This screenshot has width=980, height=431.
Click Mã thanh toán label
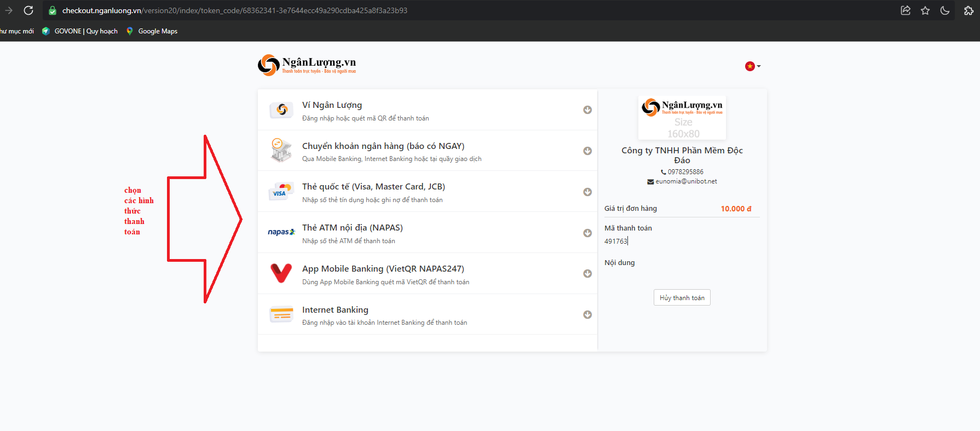(x=628, y=228)
